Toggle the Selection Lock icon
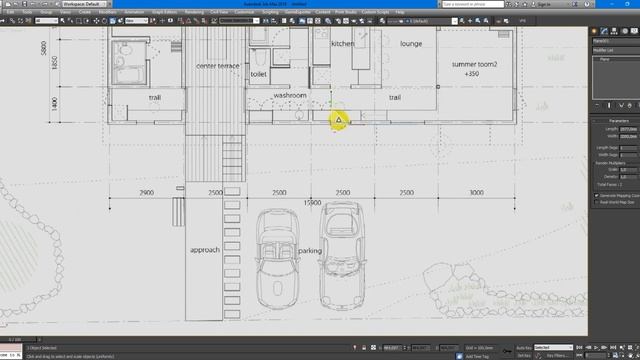 coord(364,348)
